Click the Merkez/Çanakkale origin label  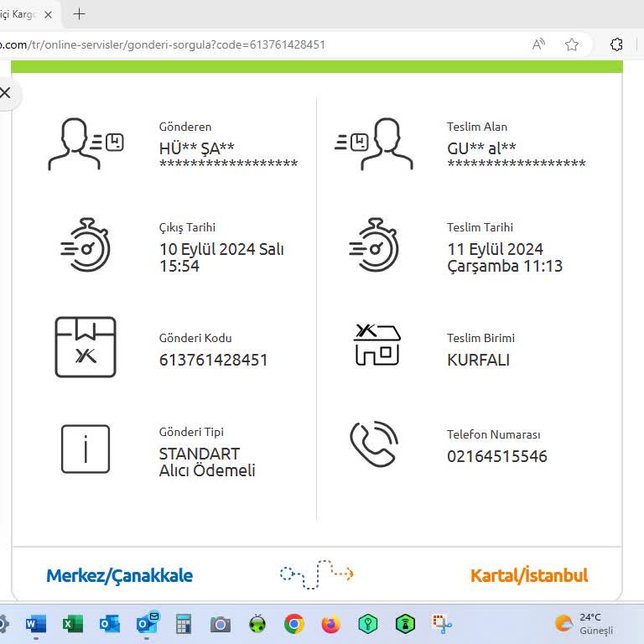click(119, 575)
